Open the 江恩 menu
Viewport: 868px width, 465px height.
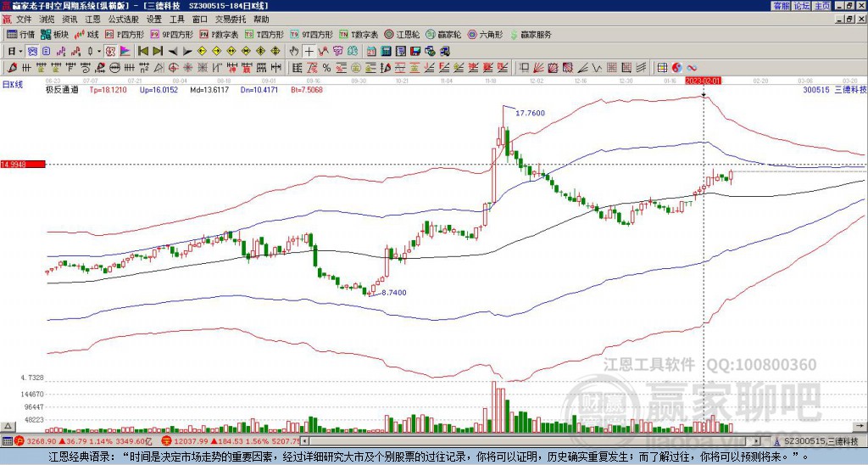coord(92,19)
